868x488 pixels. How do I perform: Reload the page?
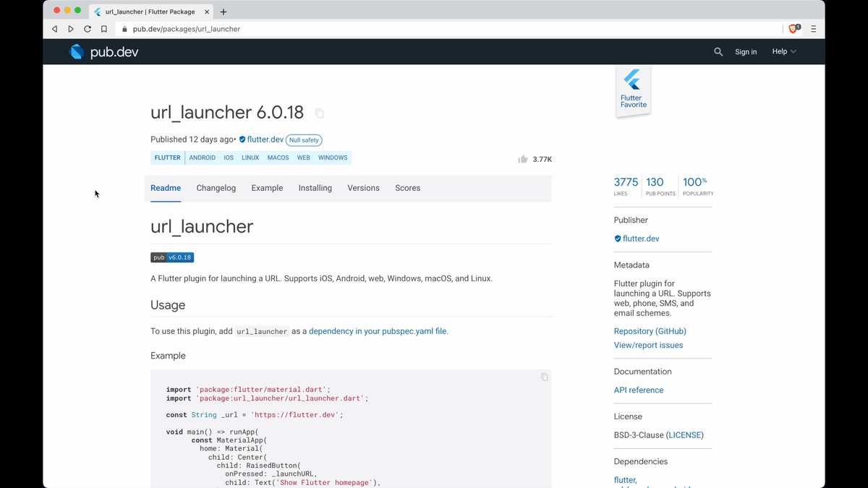click(88, 29)
